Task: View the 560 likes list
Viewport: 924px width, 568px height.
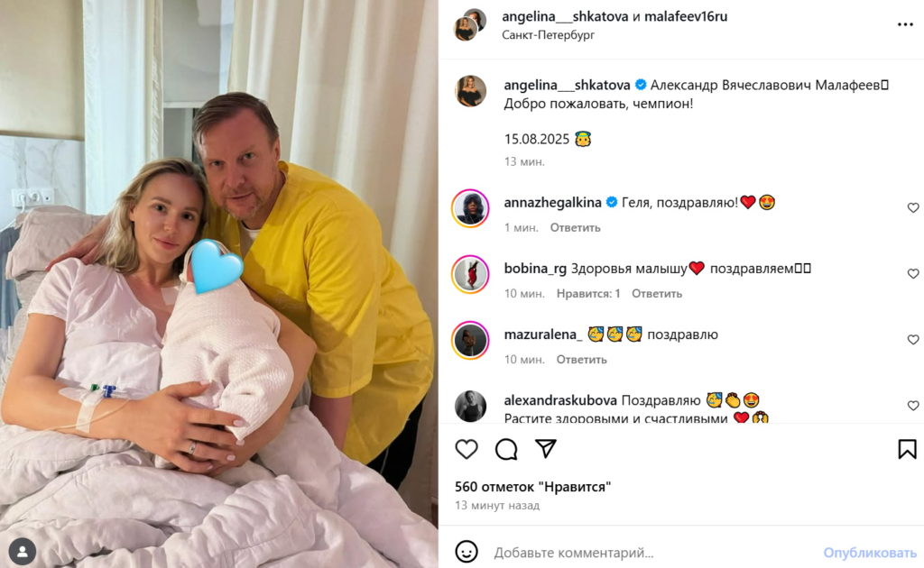Action: click(532, 487)
